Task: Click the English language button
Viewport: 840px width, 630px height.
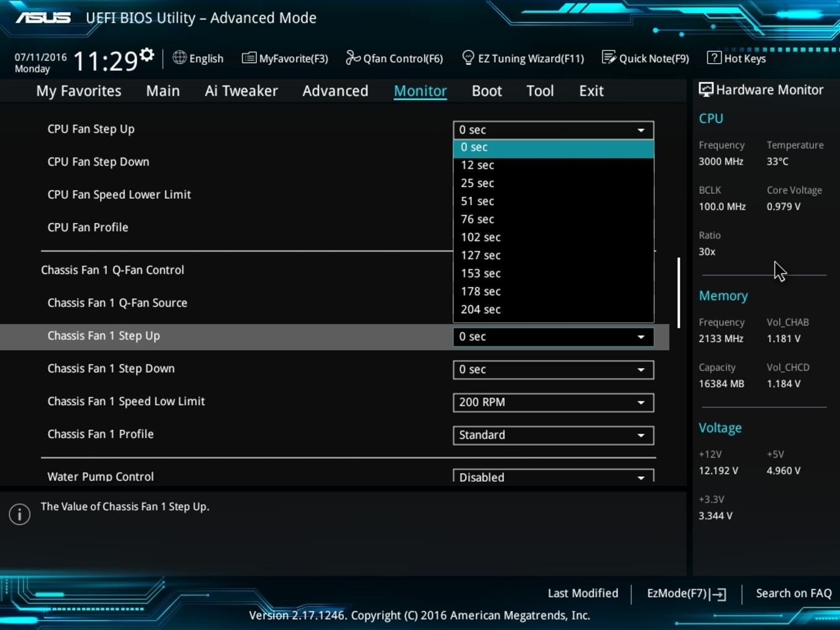Action: [x=198, y=58]
